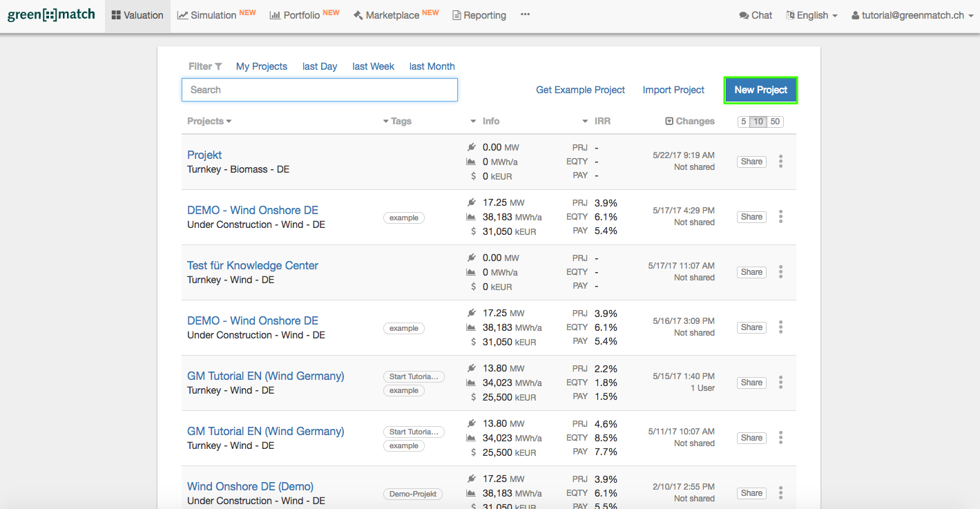
Task: Set page size to 50 projects
Action: click(x=775, y=122)
